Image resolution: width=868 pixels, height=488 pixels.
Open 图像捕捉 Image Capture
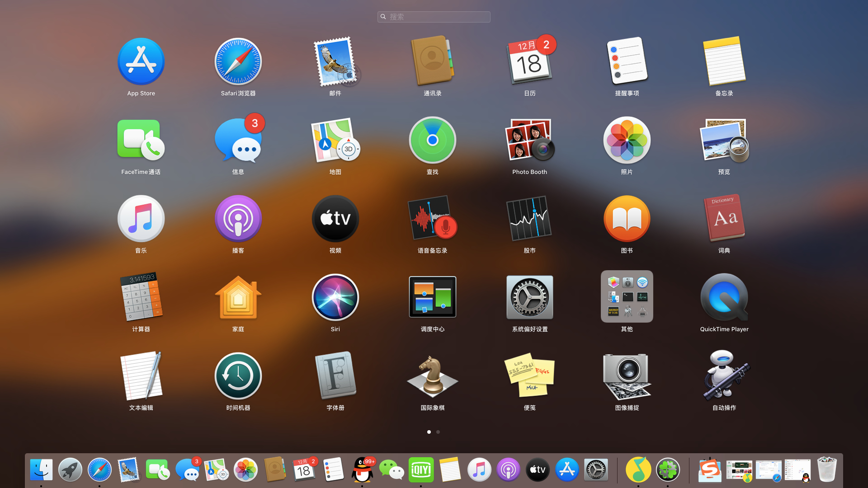coord(627,376)
